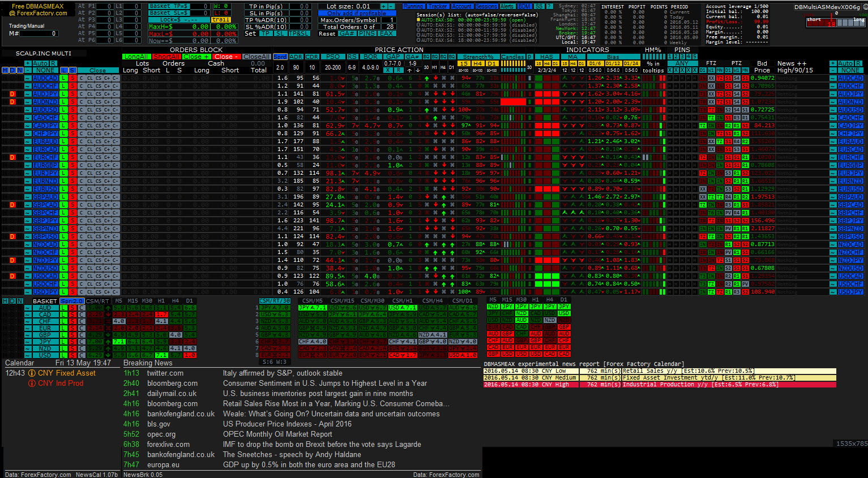Viewport: 868px width, 478px height.
Task: Select the CSM/RT/30 column header
Action: tap(275, 301)
